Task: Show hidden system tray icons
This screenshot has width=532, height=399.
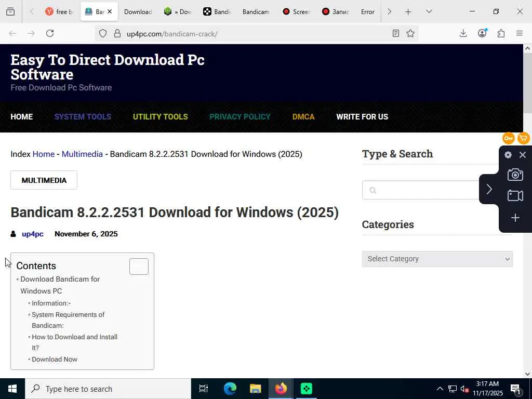Action: click(440, 389)
